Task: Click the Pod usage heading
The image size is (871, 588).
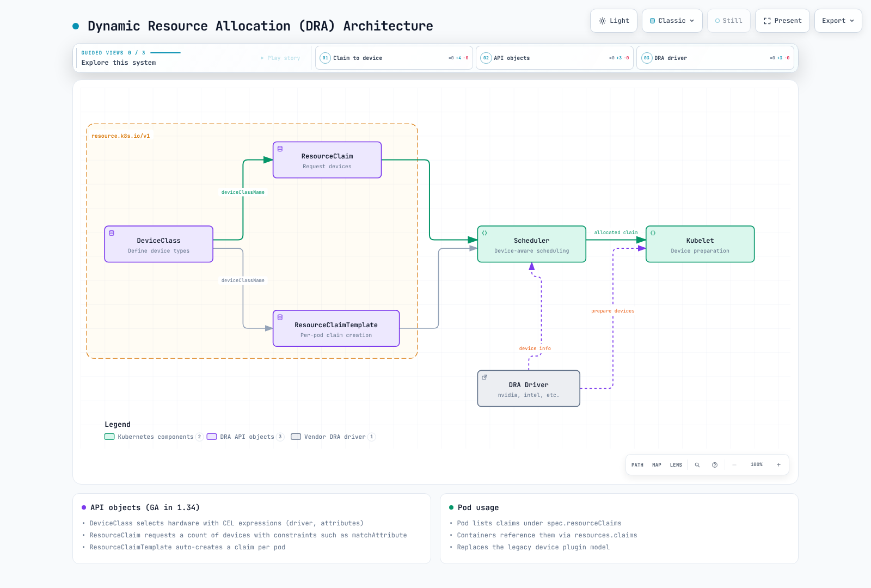Action: click(x=479, y=507)
